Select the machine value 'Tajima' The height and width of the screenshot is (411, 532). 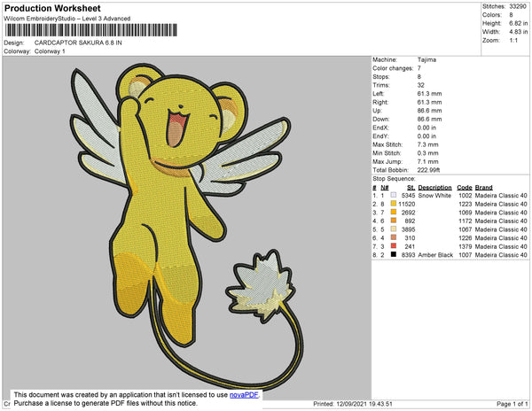(x=426, y=59)
